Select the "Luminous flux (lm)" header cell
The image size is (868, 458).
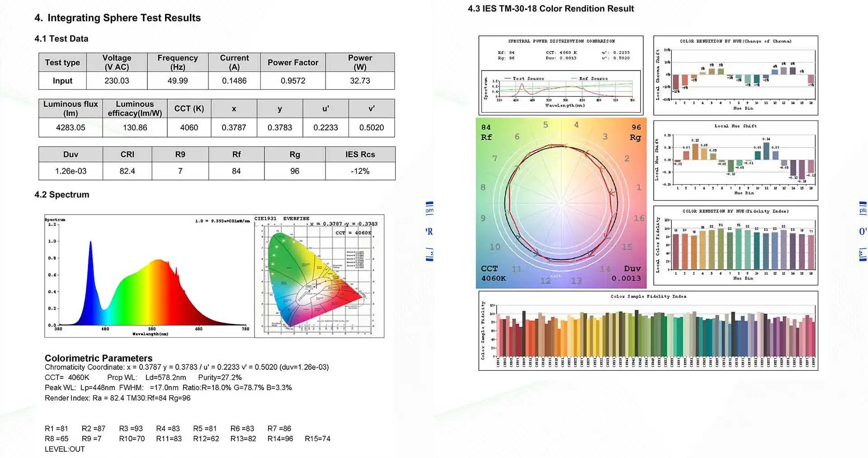(71, 109)
